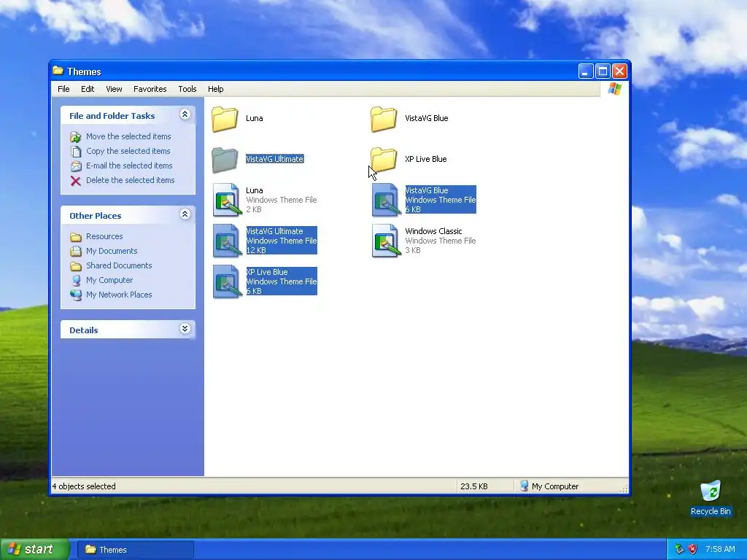Click the XP Live Blue folder name label

(426, 159)
